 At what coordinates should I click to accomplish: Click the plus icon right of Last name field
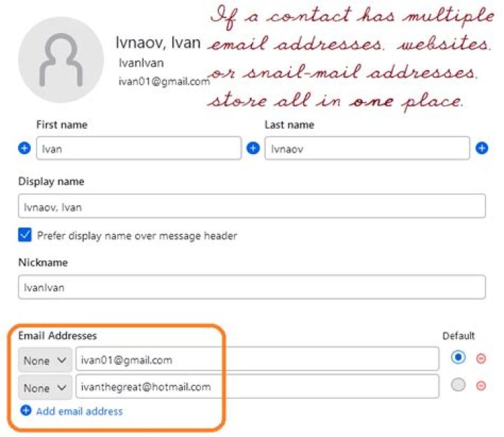(482, 148)
